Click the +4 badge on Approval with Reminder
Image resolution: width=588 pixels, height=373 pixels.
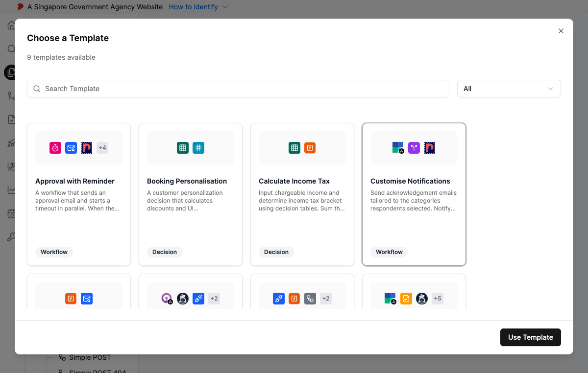[x=102, y=148]
